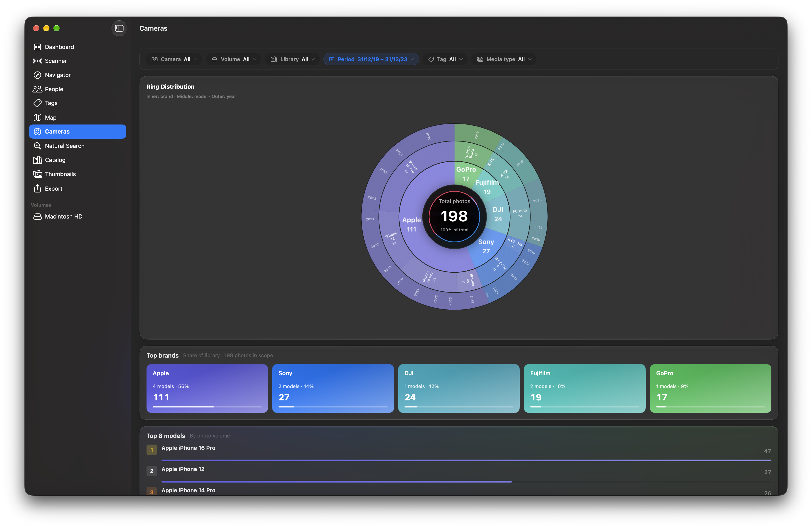Click the GoPro 17 ring segment
Screen dimensions: 812x528
point(466,174)
